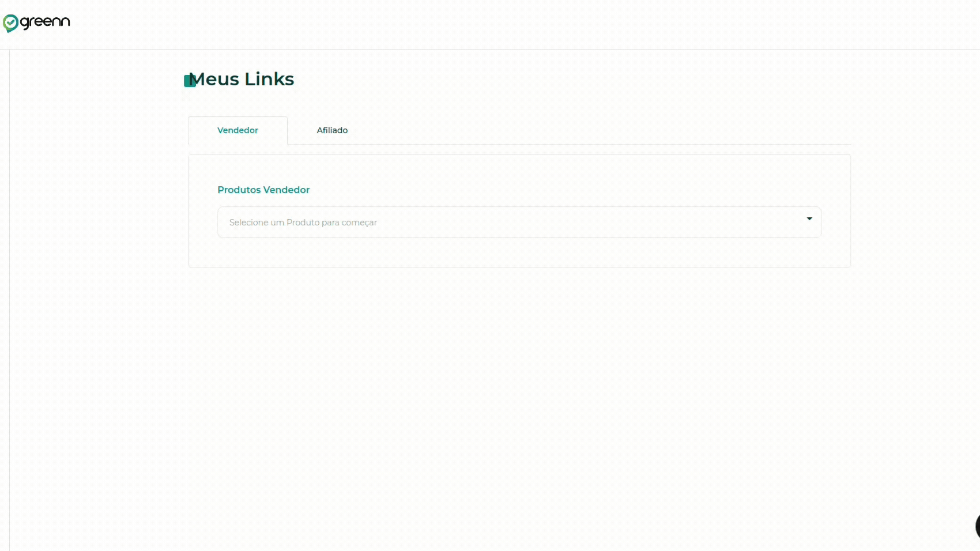
Task: Switch to the Vendedor tab
Action: [x=238, y=130]
